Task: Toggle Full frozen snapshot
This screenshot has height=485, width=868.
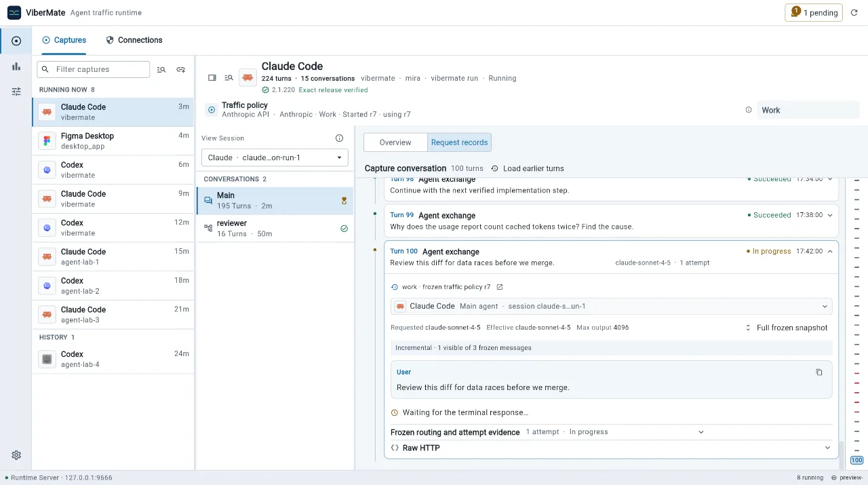Action: coord(786,328)
